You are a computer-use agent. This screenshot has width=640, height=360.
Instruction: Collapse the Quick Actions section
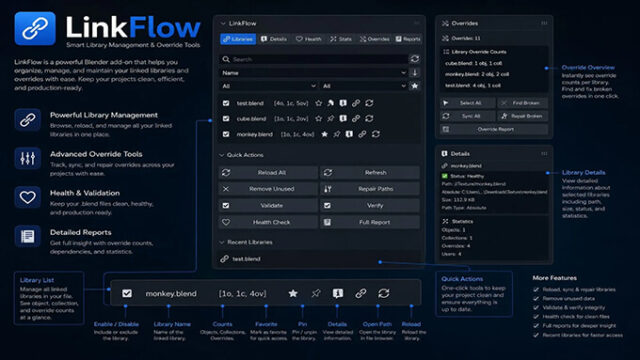(x=222, y=155)
